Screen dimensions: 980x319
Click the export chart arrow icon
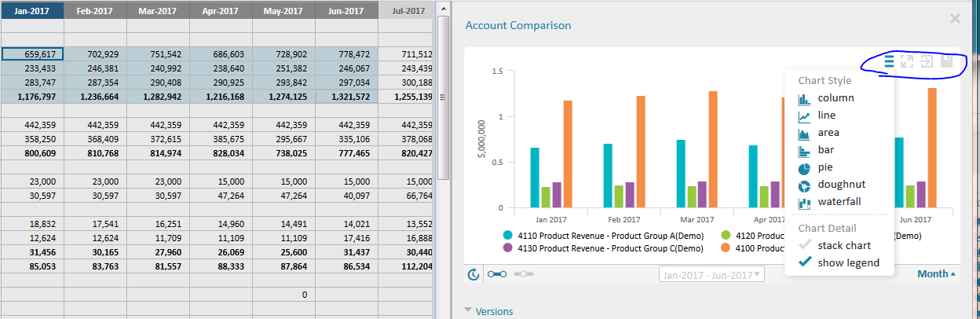coord(927,61)
